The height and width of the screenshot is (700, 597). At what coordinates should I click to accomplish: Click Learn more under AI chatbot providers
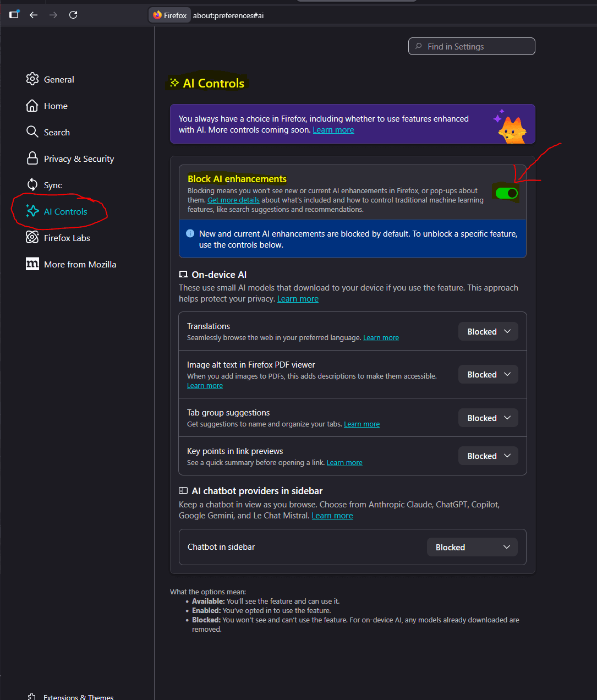click(332, 516)
